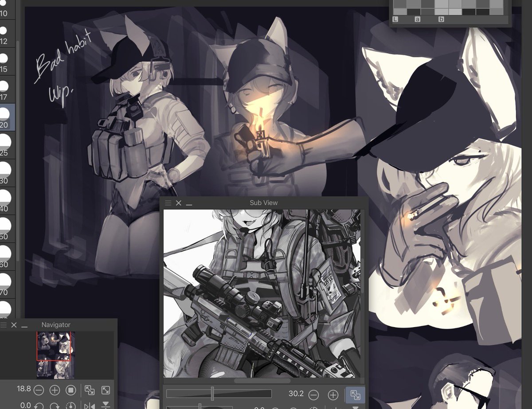532x409 pixels.
Task: Zoom in the Sub View image
Action: (332, 395)
